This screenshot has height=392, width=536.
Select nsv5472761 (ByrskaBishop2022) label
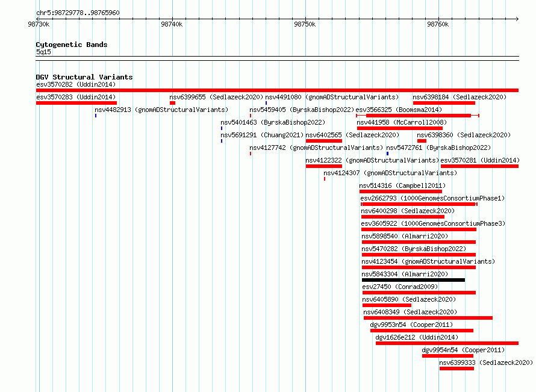click(438, 148)
